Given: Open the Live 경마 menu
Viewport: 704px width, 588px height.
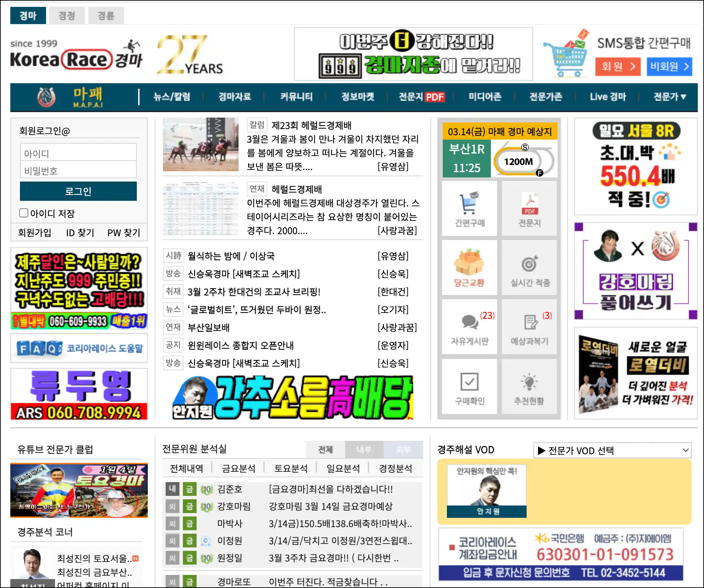Looking at the screenshot, I should point(608,97).
